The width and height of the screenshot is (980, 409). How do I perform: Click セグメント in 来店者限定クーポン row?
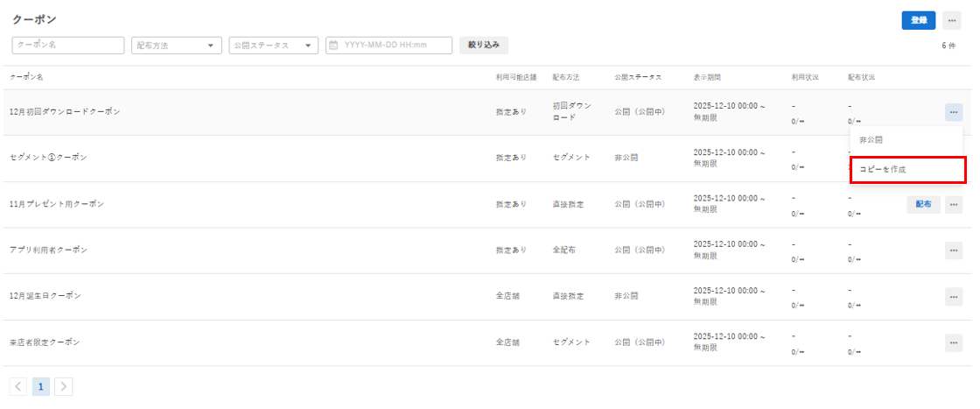pos(572,342)
